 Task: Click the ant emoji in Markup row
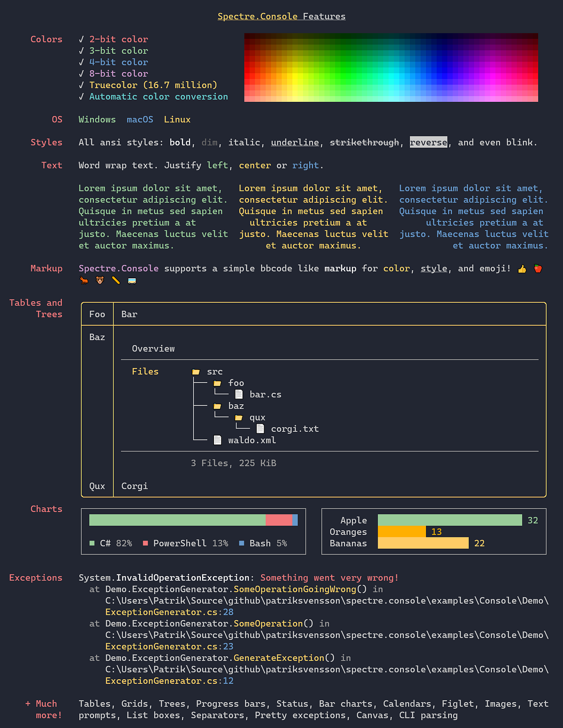tap(84, 280)
